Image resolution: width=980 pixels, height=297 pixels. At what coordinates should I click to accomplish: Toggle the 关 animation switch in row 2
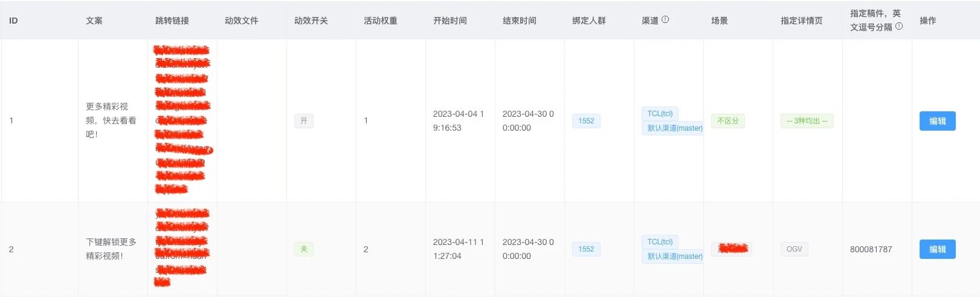tap(303, 249)
